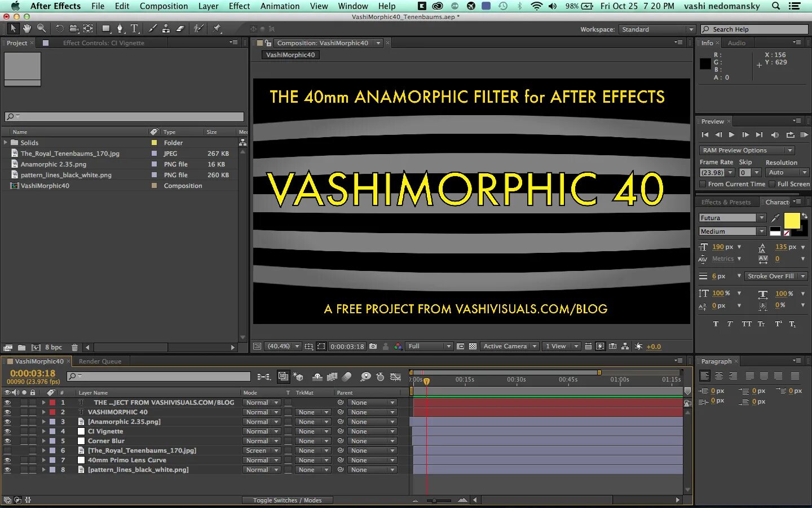Open the Composition menu

(x=164, y=6)
